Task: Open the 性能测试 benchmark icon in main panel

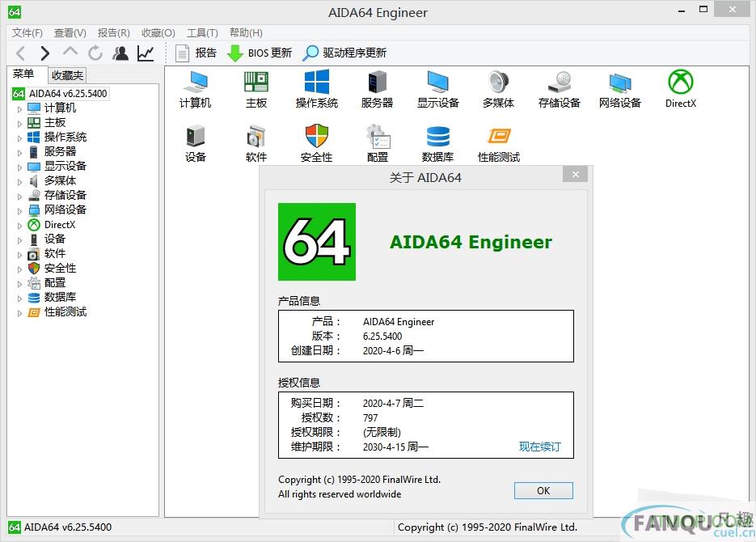Action: [x=499, y=143]
